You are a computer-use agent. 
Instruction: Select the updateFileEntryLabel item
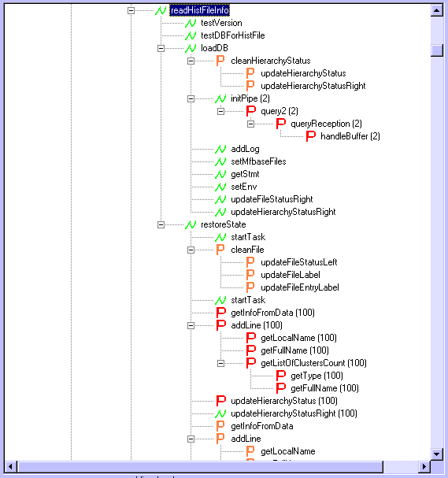[x=299, y=287]
